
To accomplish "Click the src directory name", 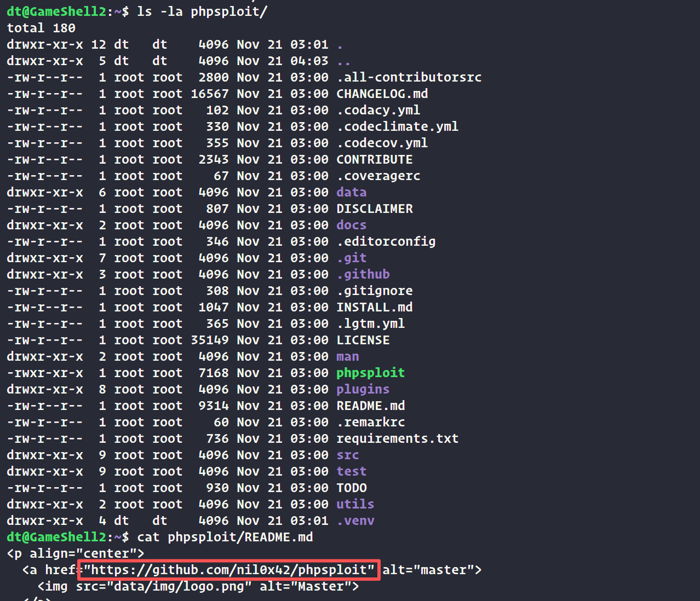I will click(347, 455).
